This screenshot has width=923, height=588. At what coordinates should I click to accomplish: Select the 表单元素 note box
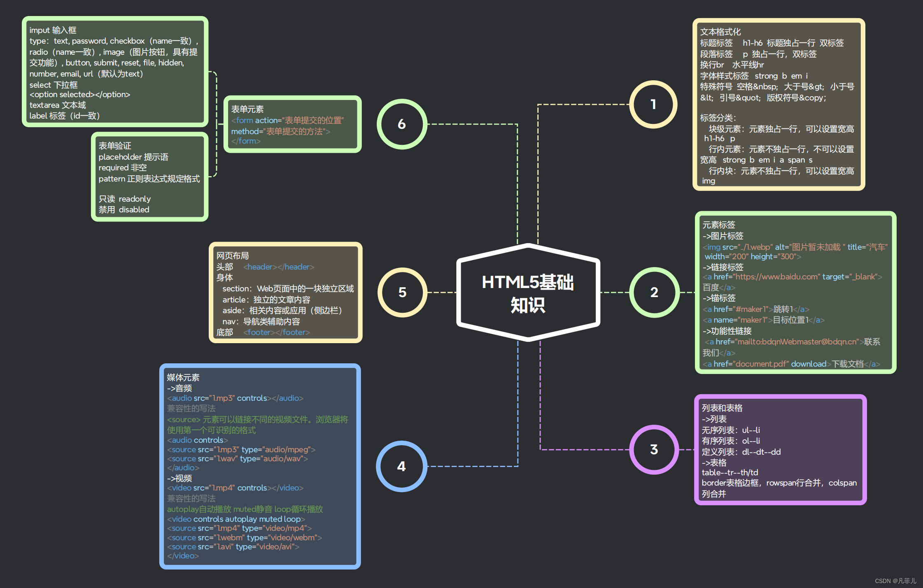click(x=293, y=124)
